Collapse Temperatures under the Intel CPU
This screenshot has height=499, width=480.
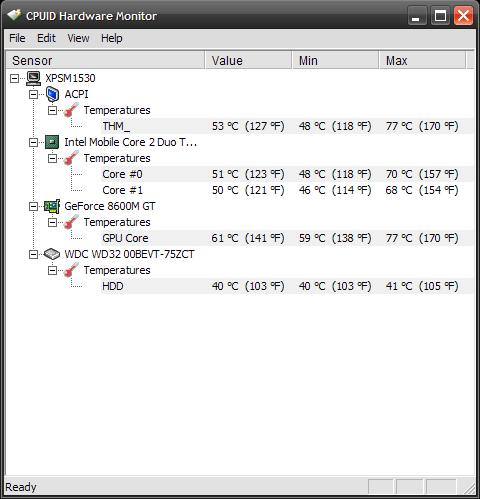click(x=52, y=158)
